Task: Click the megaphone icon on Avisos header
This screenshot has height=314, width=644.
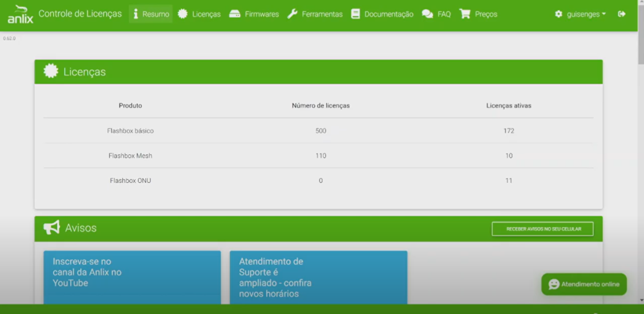Action: coord(51,227)
